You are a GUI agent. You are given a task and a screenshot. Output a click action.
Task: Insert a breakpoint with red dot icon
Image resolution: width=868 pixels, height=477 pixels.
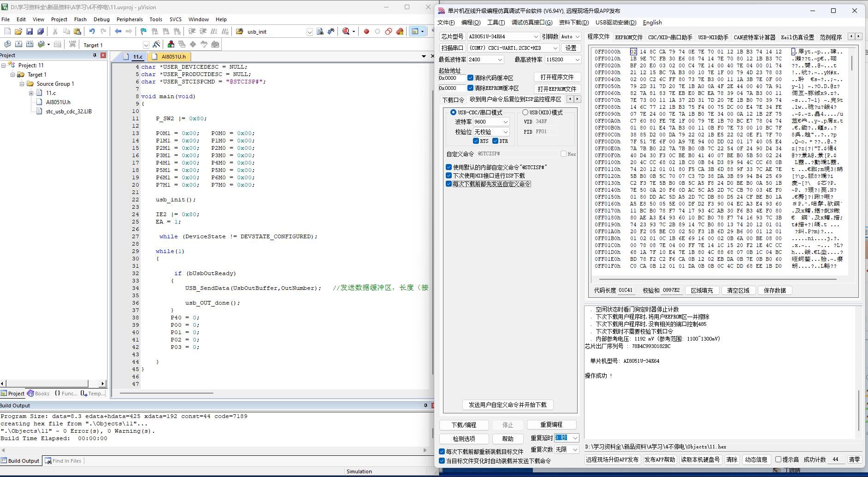click(x=366, y=31)
